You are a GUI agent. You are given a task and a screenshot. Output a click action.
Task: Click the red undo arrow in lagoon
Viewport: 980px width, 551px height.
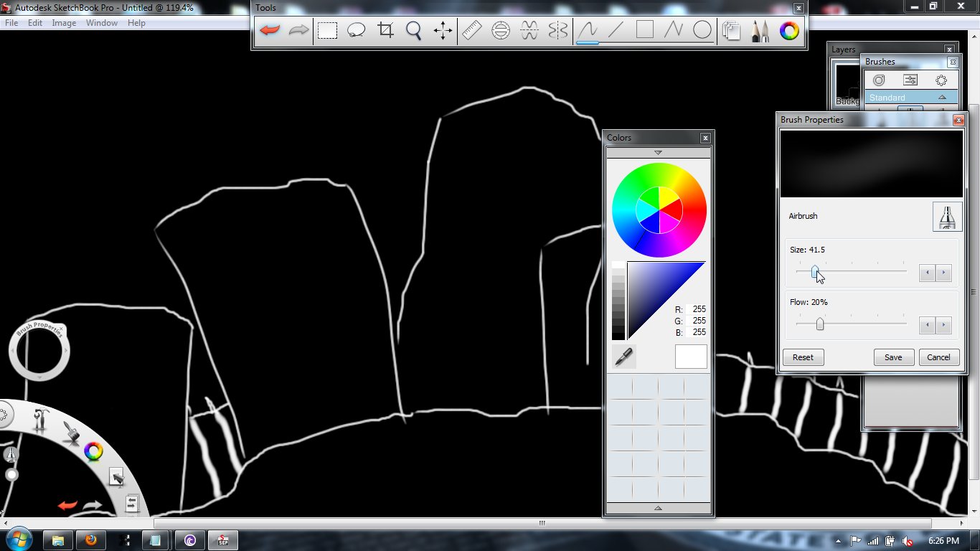pos(67,505)
